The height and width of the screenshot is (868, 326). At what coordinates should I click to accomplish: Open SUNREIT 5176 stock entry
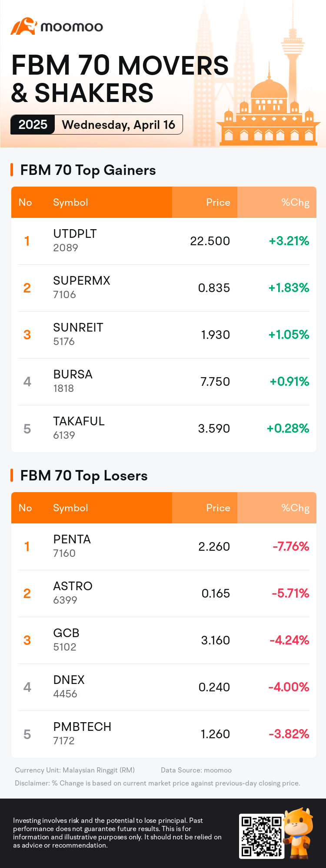(x=164, y=335)
